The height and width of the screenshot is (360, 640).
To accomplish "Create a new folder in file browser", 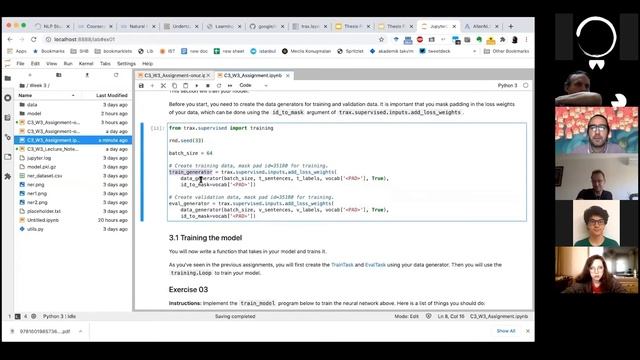I will pos(59,75).
